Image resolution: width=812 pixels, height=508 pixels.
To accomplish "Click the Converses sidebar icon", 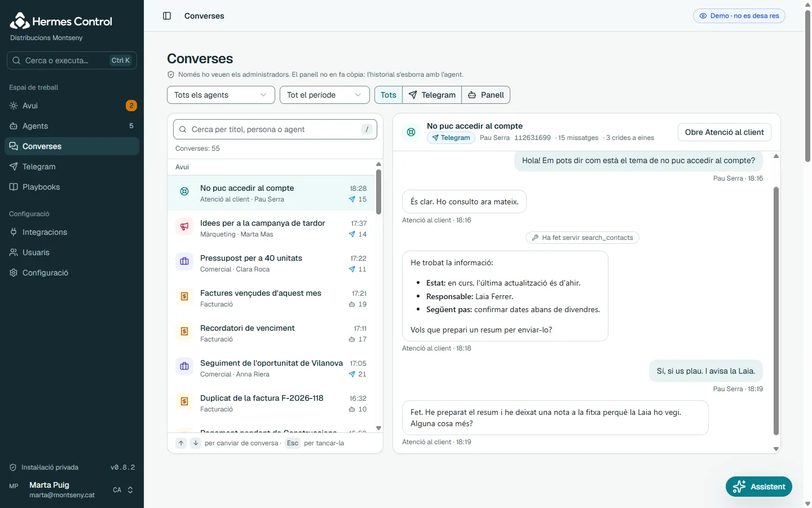I will tap(14, 146).
